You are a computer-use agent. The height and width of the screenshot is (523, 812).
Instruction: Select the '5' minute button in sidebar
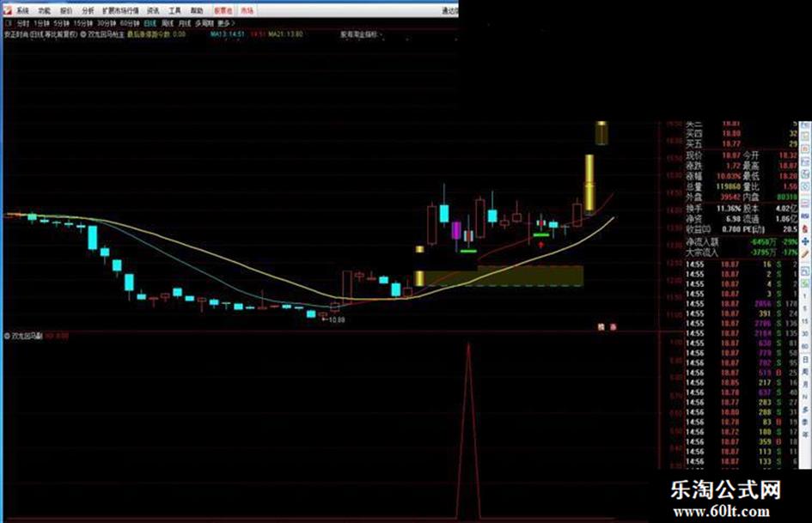pos(805,308)
